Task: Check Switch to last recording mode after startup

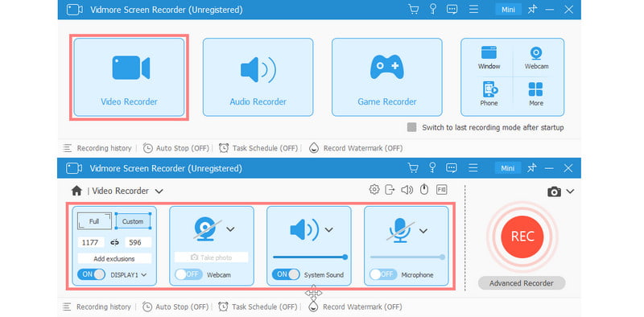Action: [411, 127]
